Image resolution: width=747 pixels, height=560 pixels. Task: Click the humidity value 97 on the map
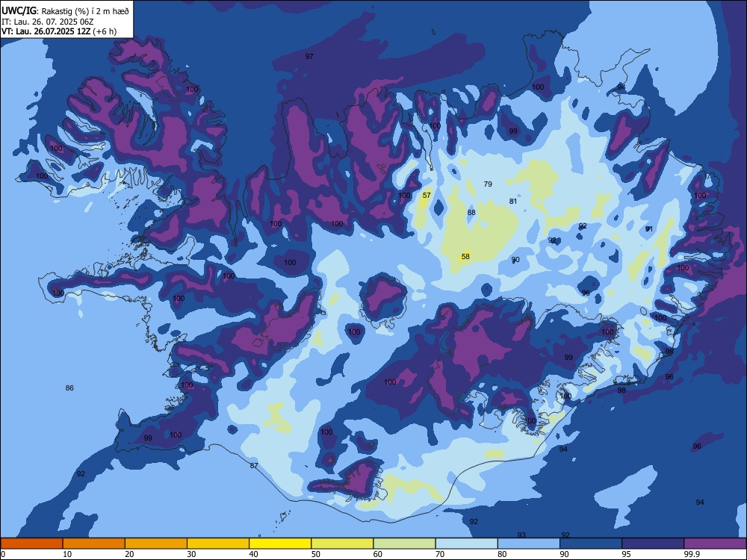309,57
